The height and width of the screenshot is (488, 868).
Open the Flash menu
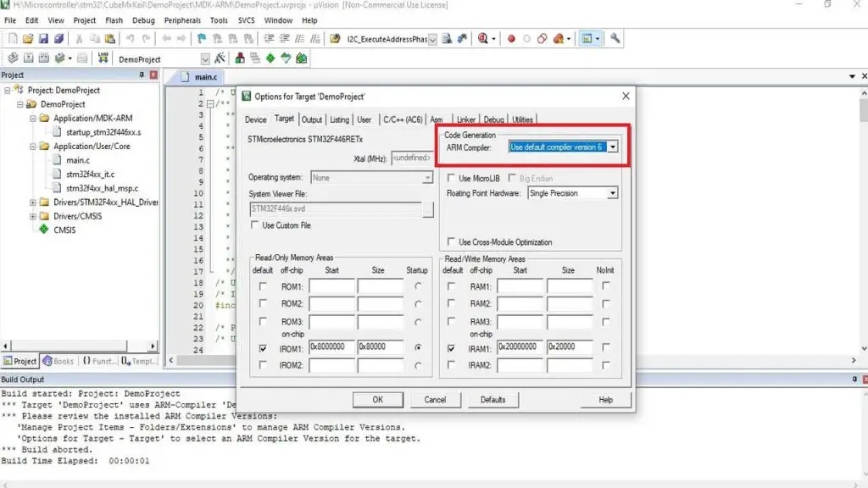pos(114,20)
